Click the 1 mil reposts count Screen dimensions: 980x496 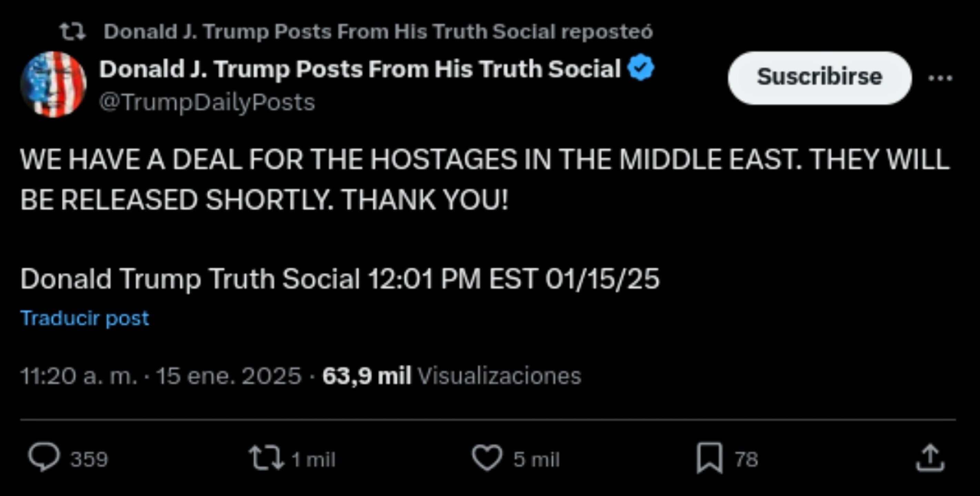point(313,459)
